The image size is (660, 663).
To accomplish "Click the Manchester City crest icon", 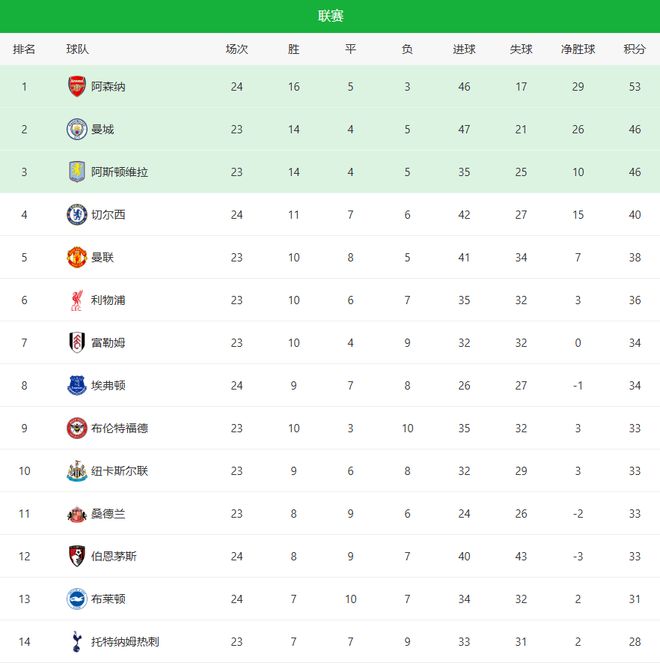I will coord(77,129).
